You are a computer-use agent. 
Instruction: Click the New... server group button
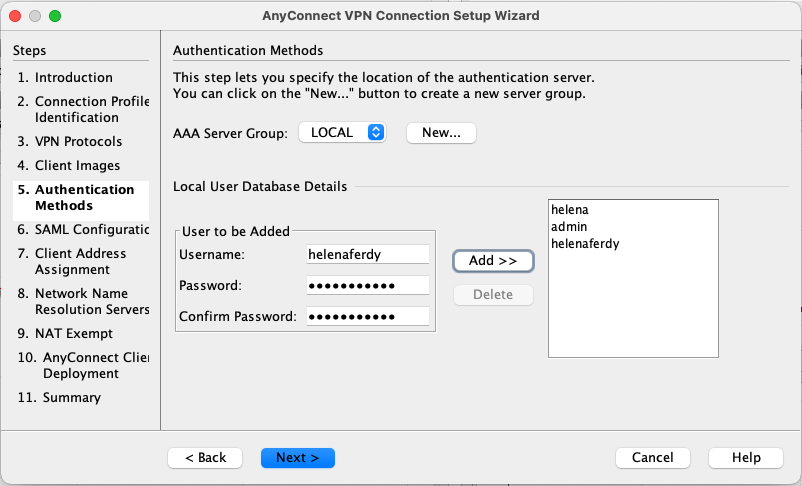point(441,132)
